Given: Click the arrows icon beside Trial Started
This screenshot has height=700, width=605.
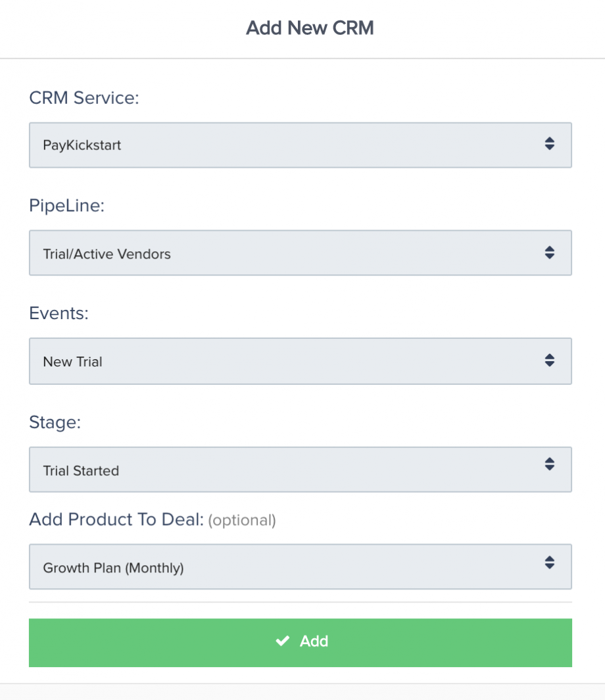Looking at the screenshot, I should pos(550,464).
